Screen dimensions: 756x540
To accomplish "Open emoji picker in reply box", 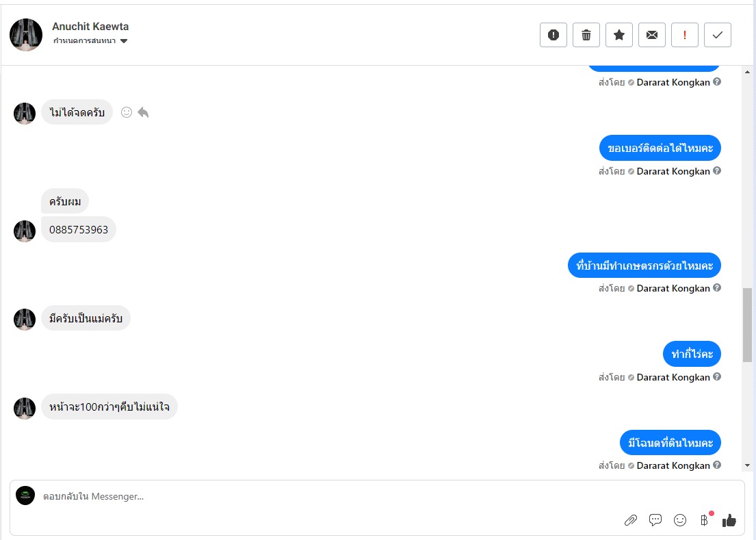I will pos(680,520).
